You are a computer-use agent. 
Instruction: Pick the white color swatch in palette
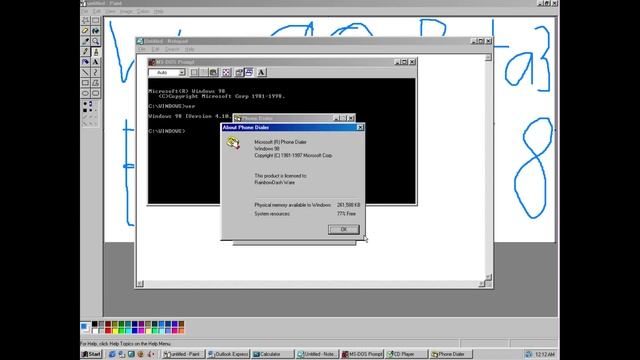pos(94,330)
